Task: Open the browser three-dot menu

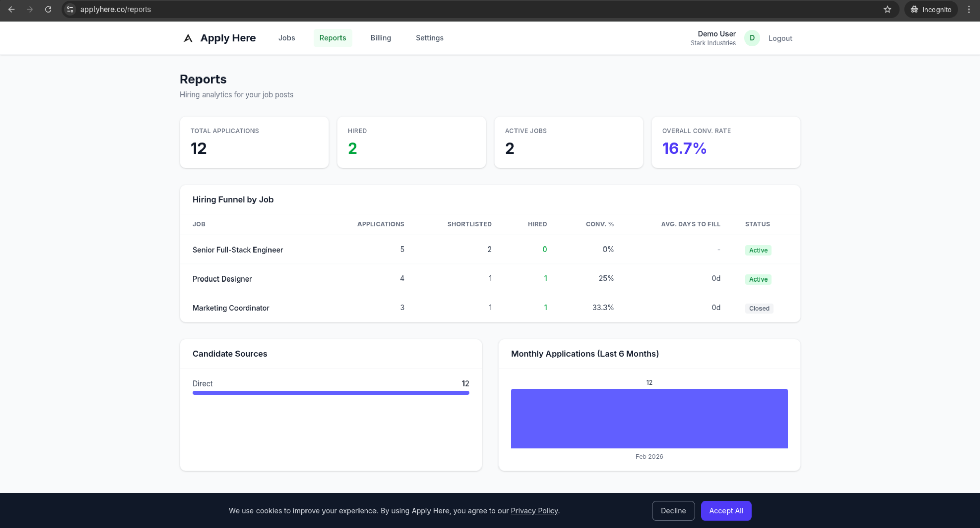Action: click(x=969, y=10)
